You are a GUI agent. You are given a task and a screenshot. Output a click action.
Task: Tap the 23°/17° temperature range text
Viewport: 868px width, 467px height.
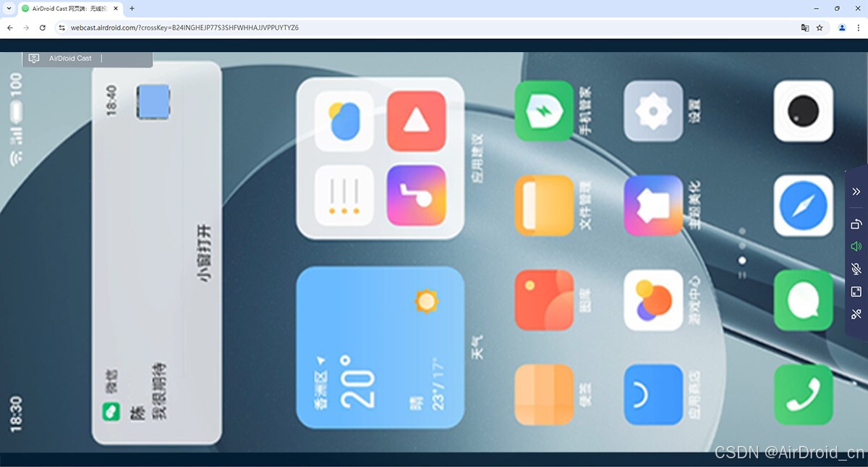[x=438, y=384]
